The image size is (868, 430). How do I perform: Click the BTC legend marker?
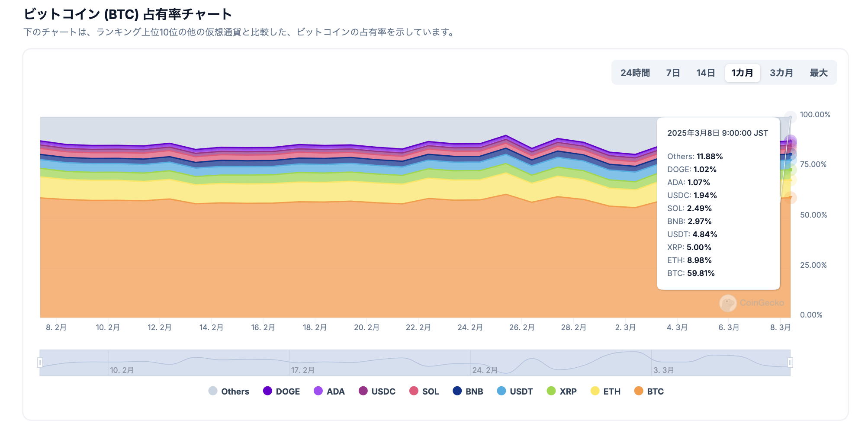click(x=639, y=391)
